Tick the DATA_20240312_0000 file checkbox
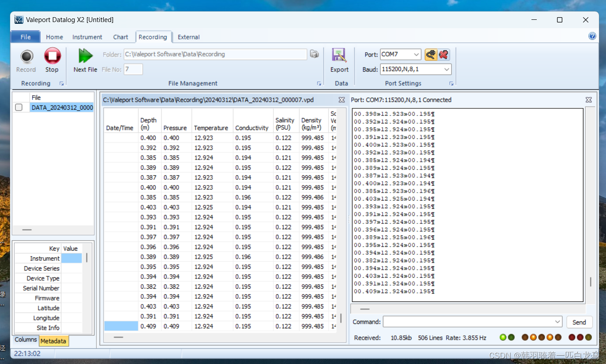The image size is (606, 364). (x=19, y=108)
